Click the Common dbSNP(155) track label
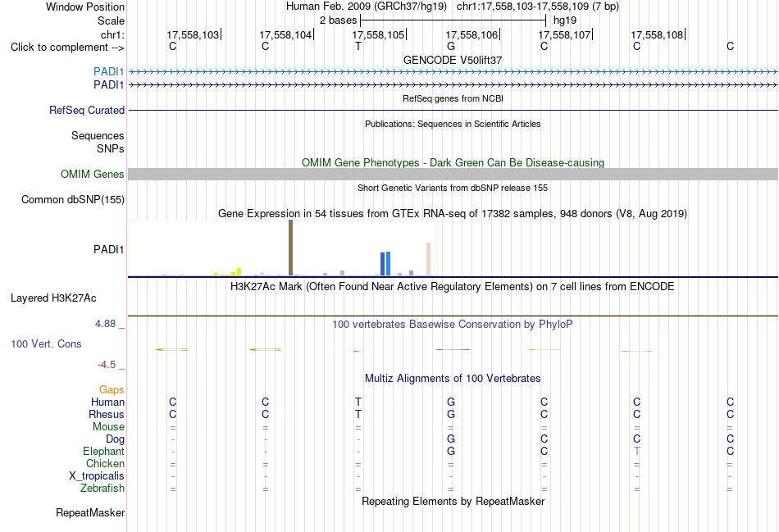 (73, 200)
